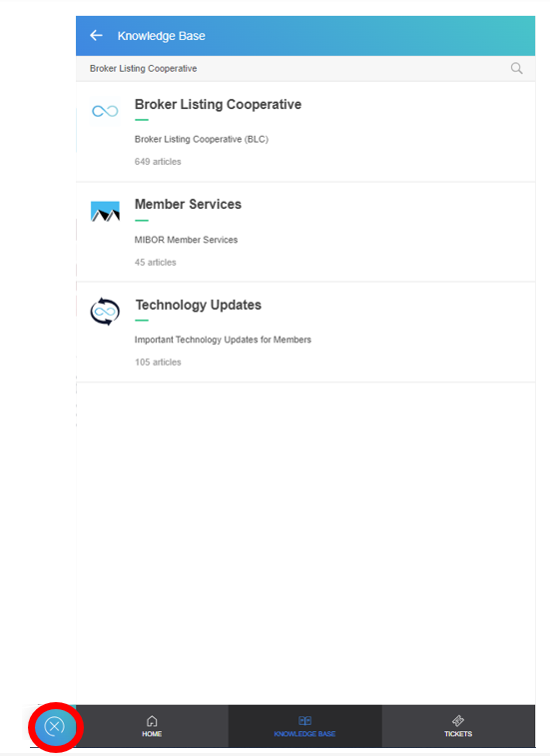Click the Technology Updates circular arrows logo
The height and width of the screenshot is (756, 550).
(x=105, y=312)
